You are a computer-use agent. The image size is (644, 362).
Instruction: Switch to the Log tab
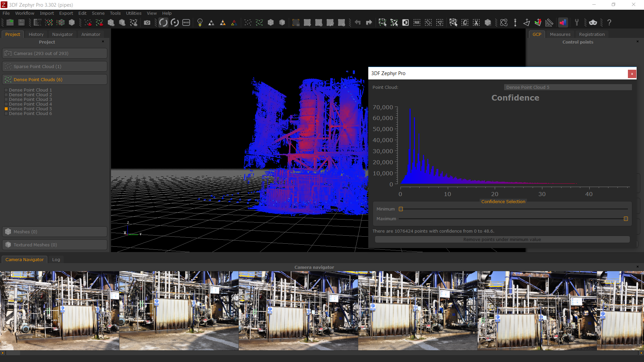(x=56, y=259)
